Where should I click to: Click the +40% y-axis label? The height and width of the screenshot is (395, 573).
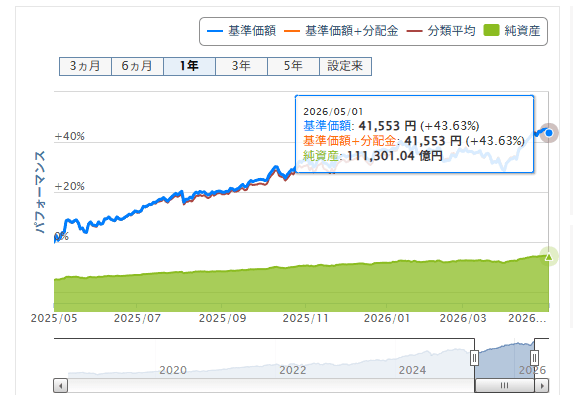pyautogui.click(x=69, y=137)
